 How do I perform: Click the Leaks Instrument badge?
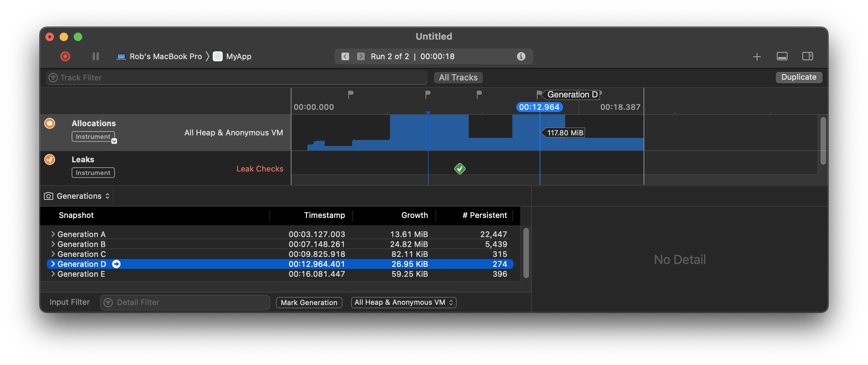[x=93, y=173]
